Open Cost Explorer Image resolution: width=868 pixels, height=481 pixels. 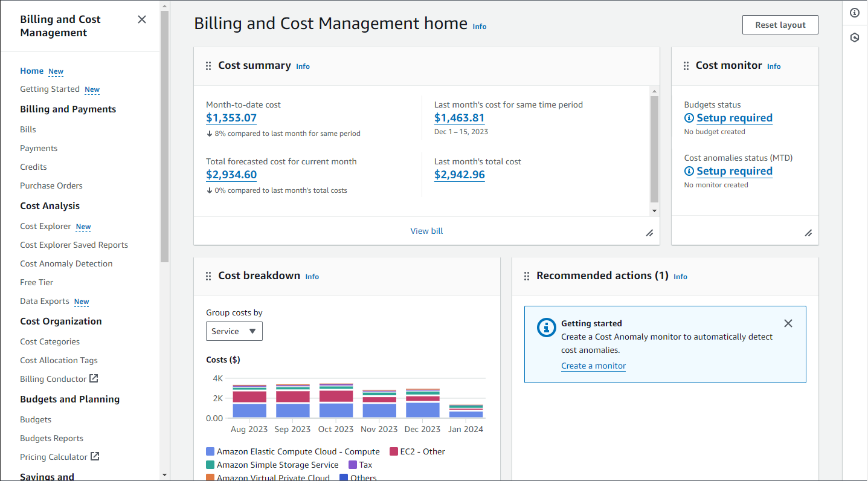(45, 226)
